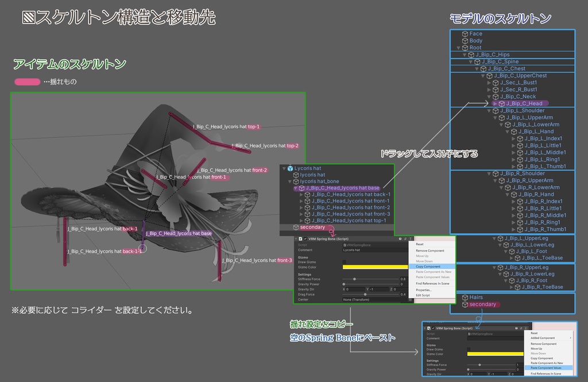Image resolution: width=588 pixels, height=382 pixels.
Task: Expand J_Bip_C_Head_lycoris hat top-1
Action: point(301,220)
